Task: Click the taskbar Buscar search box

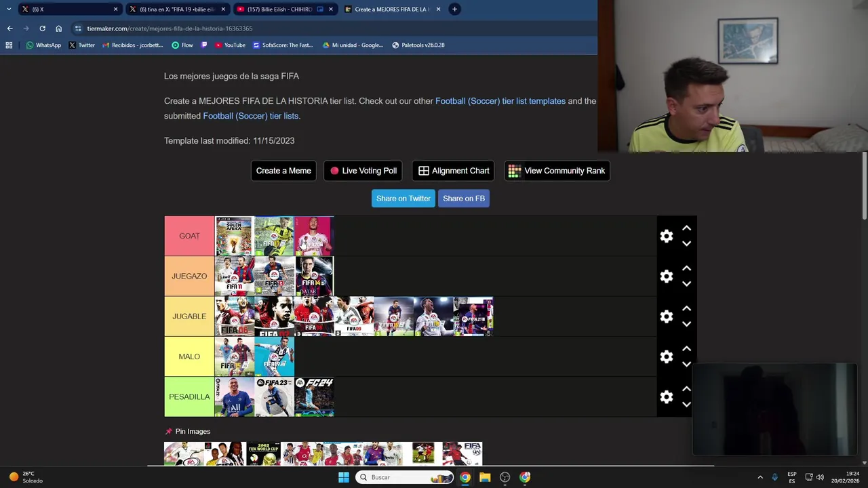Action: point(405,477)
